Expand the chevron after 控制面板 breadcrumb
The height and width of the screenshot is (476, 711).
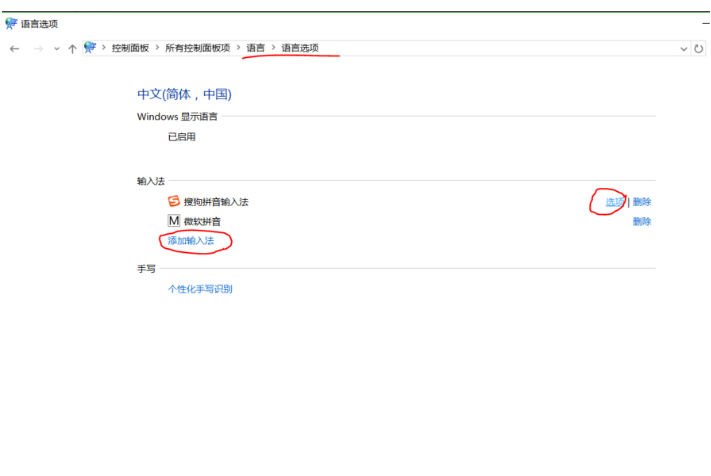(157, 48)
